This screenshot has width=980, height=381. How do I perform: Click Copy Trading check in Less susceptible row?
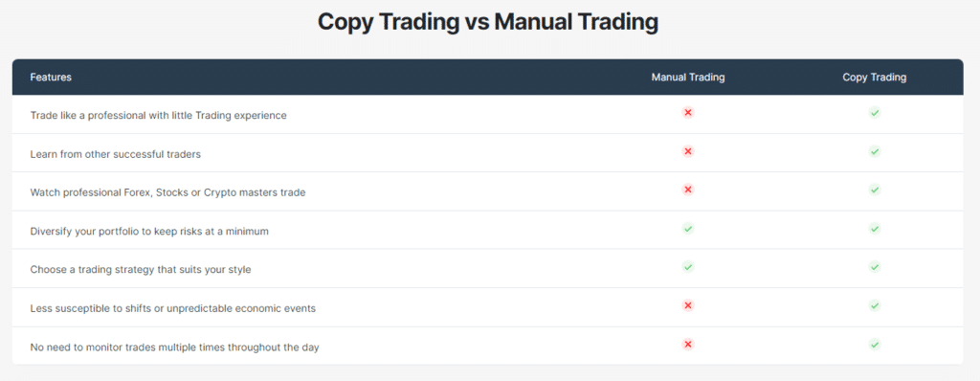[x=875, y=306]
